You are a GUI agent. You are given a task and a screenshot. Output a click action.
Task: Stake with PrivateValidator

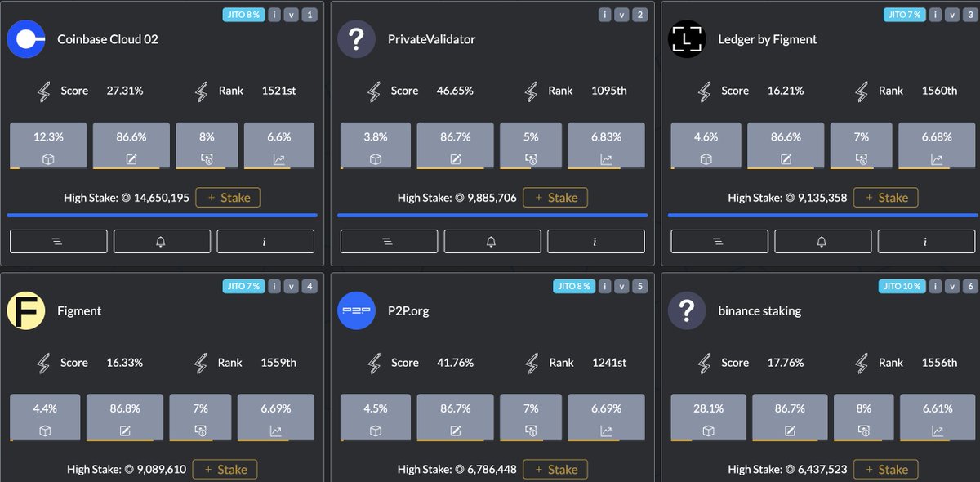[555, 198]
